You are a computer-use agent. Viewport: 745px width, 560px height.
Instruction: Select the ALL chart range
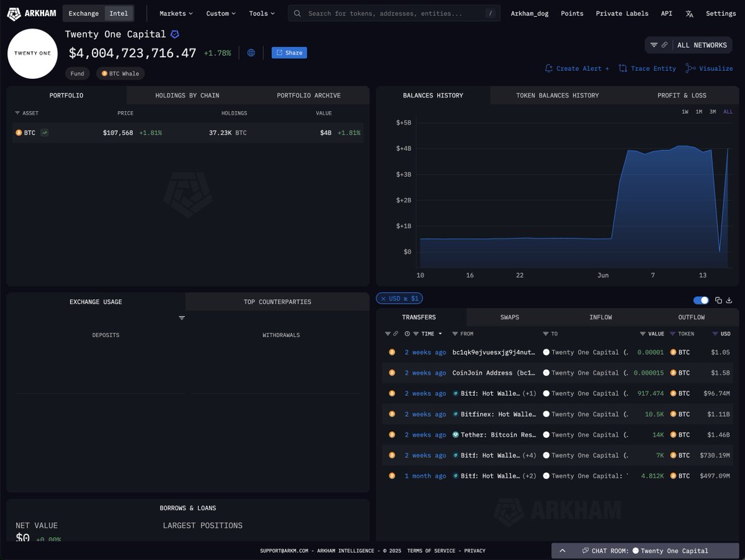pyautogui.click(x=728, y=112)
